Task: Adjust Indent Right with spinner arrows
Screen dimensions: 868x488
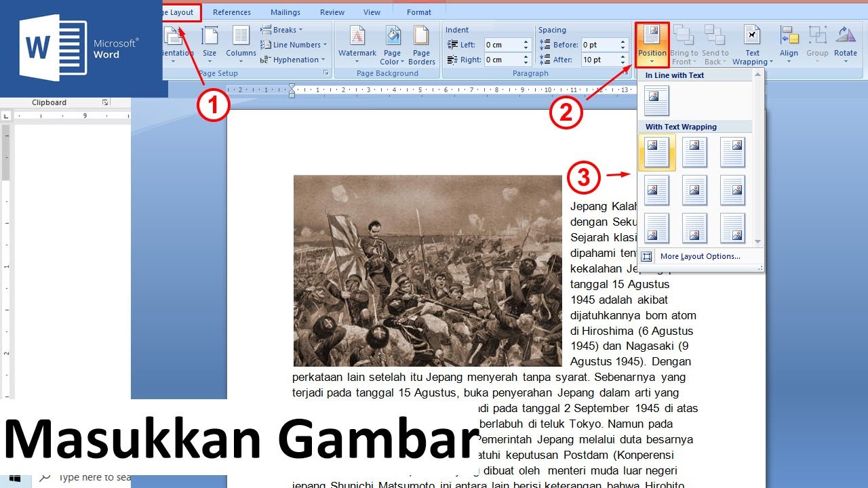Action: coord(526,60)
